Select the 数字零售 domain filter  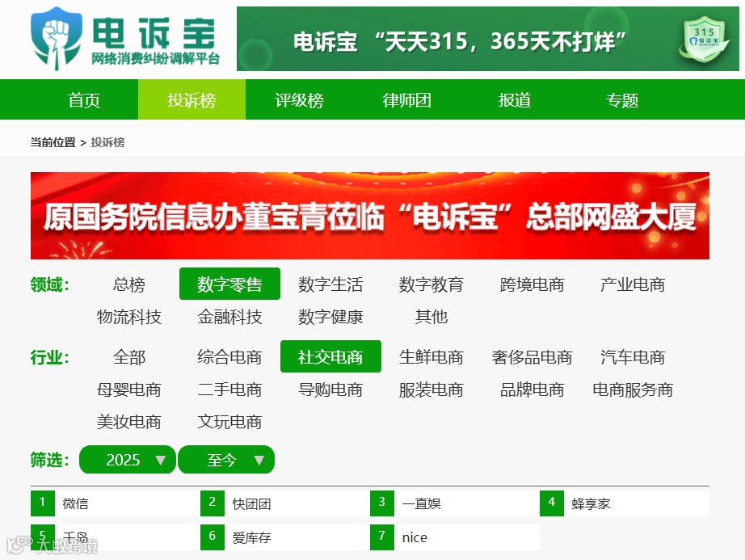[229, 284]
